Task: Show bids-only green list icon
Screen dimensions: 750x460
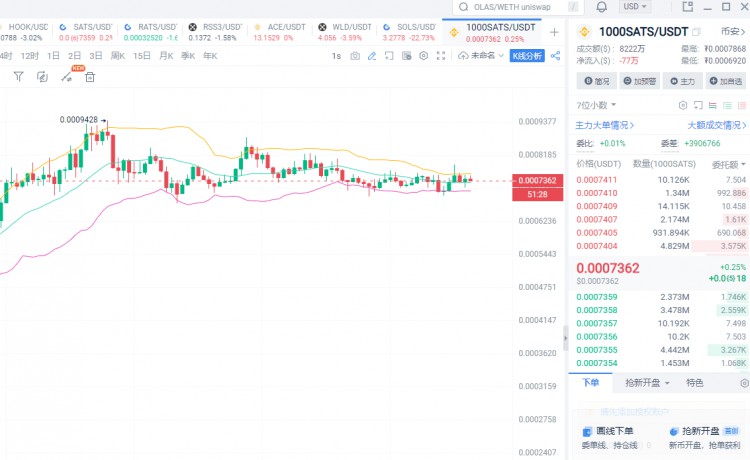Action: [x=728, y=105]
